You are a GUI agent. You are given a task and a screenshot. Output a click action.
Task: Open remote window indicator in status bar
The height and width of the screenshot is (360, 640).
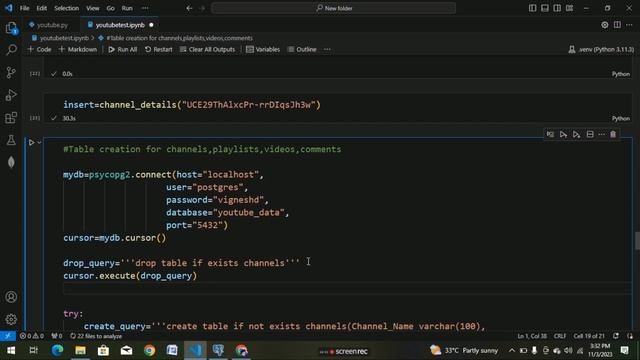pyautogui.click(x=8, y=336)
